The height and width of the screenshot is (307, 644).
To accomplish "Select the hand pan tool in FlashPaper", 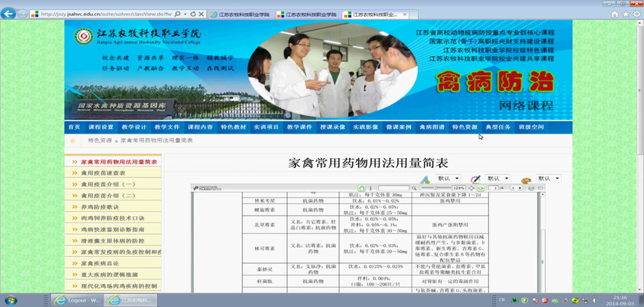I will pyautogui.click(x=361, y=188).
